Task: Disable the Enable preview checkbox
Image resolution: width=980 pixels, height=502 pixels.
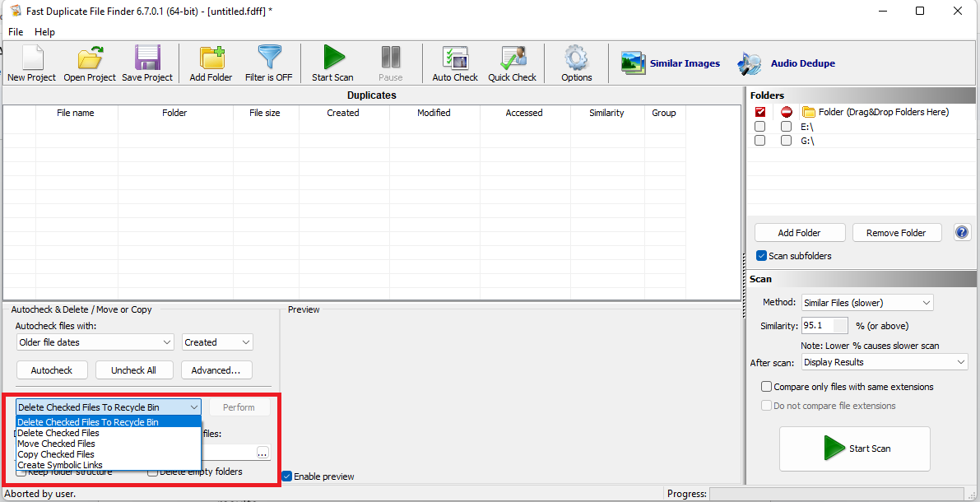Action: 286,476
